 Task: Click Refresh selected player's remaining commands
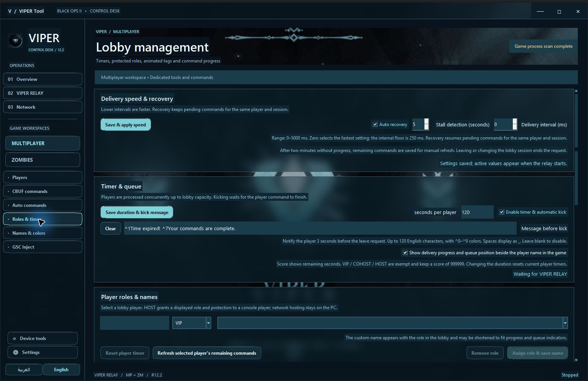point(207,353)
